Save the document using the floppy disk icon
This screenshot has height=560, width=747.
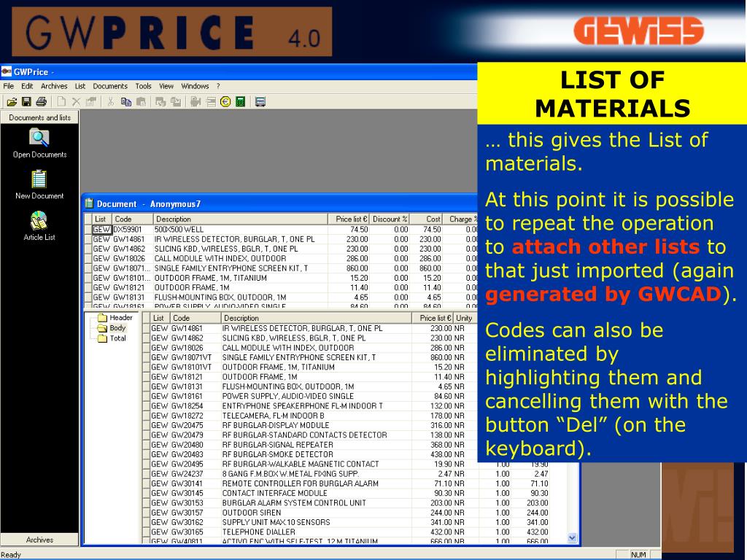tap(26, 101)
